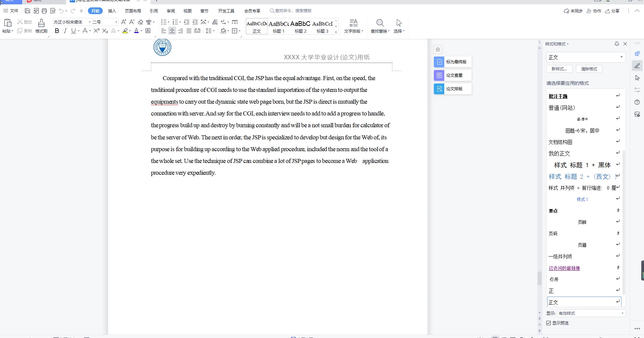Image resolution: width=644 pixels, height=338 pixels.
Task: Click the print icon in quick access bar
Action: tap(44, 11)
